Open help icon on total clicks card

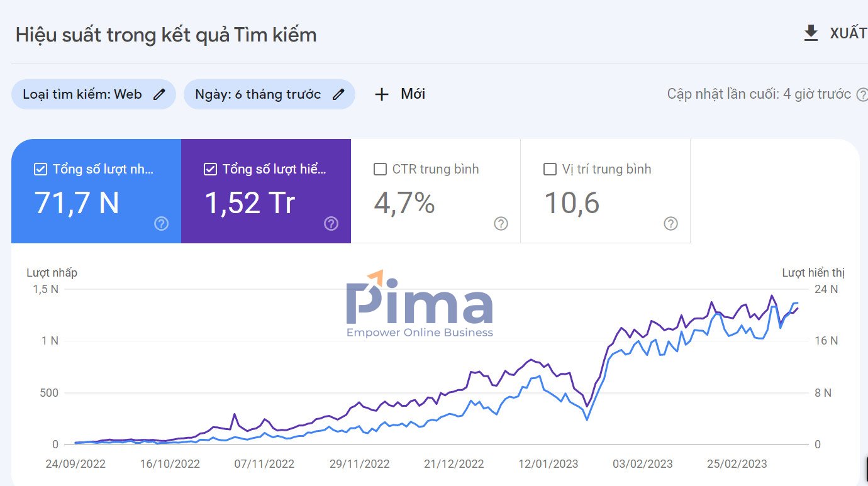162,223
